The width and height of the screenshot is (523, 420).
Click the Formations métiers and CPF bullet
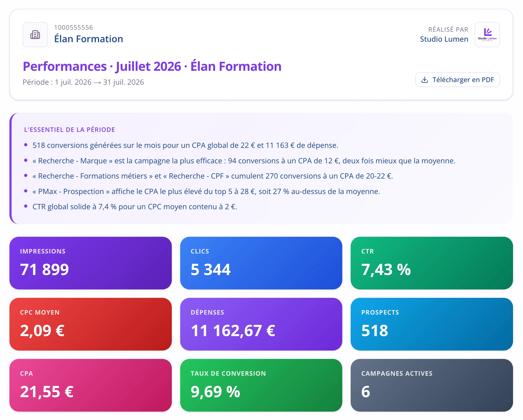pyautogui.click(x=212, y=176)
